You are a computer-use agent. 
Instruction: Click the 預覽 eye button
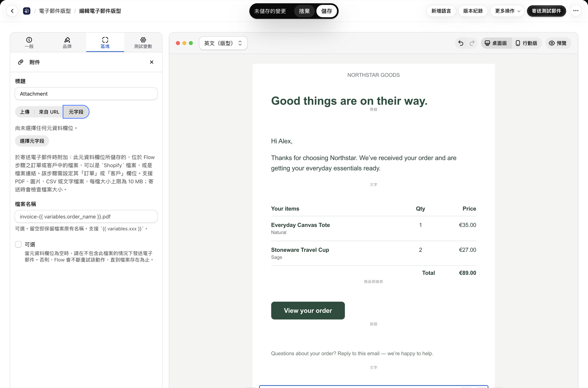[558, 43]
